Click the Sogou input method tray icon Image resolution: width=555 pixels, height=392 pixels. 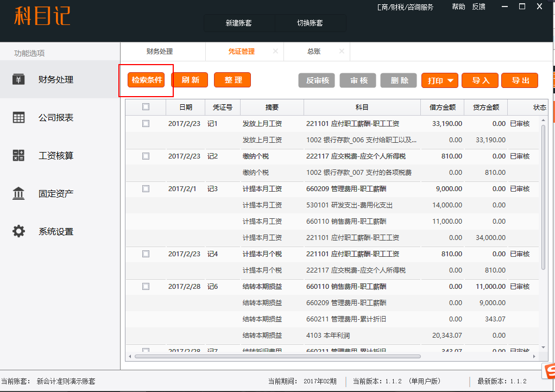tap(548, 371)
